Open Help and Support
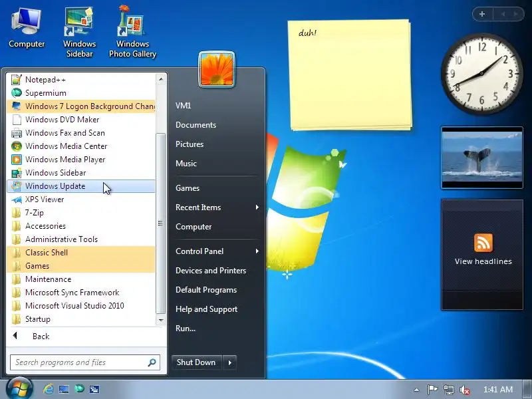The width and height of the screenshot is (532, 399). [x=206, y=309]
